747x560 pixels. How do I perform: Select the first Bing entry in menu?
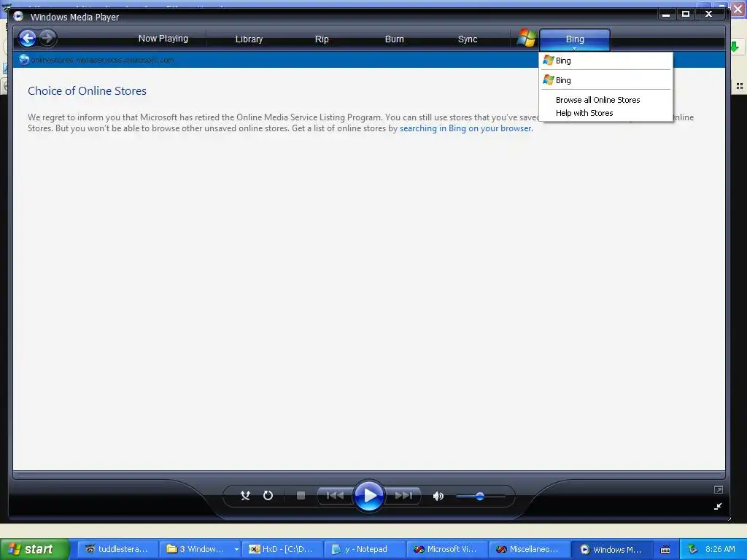coord(605,61)
